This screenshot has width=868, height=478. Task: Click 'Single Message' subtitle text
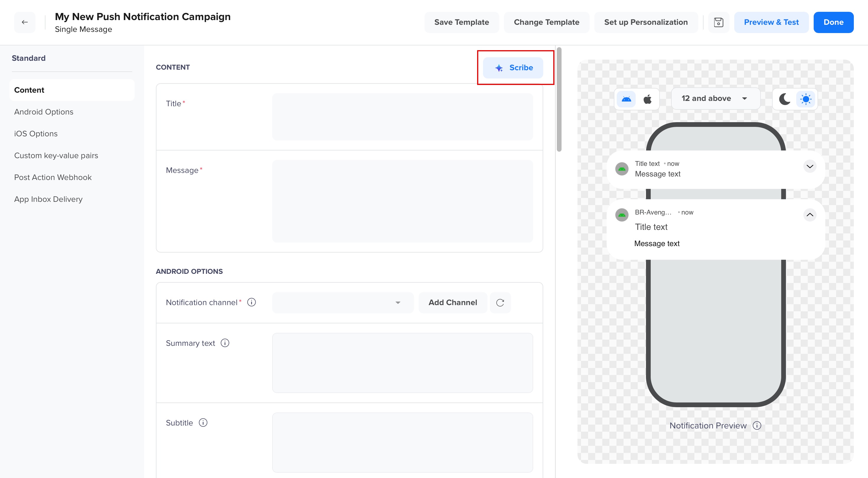(x=83, y=29)
